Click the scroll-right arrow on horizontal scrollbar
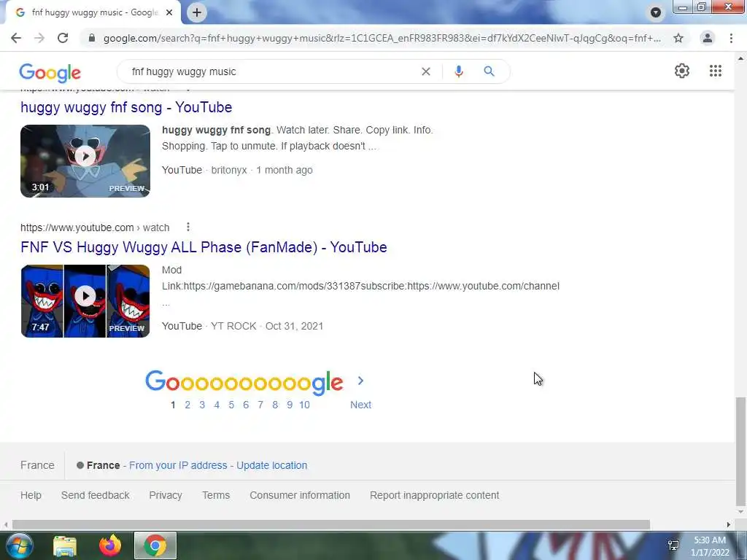The height and width of the screenshot is (560, 747). (729, 525)
